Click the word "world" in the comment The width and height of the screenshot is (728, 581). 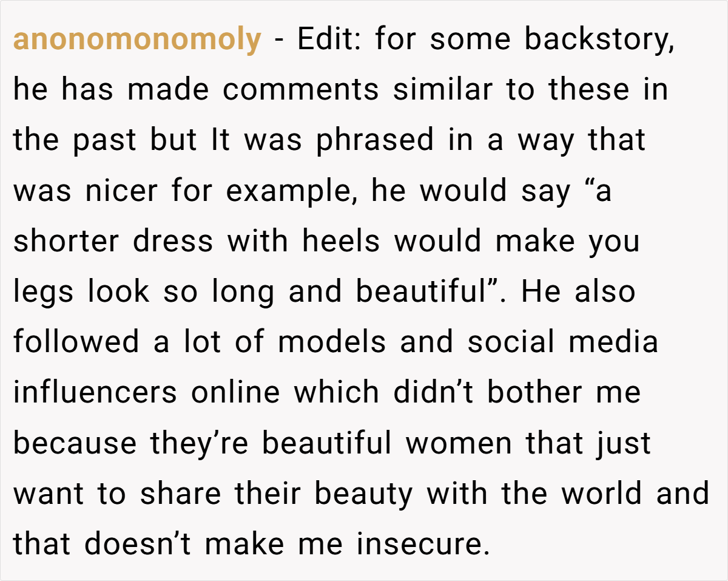point(602,494)
